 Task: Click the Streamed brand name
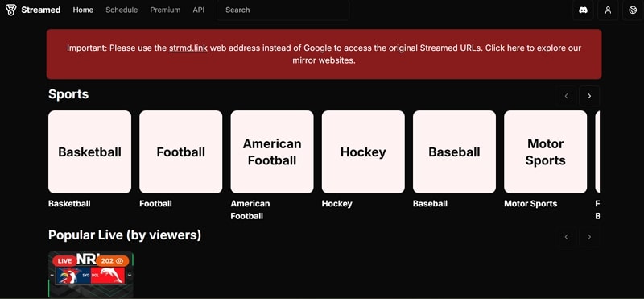pyautogui.click(x=41, y=10)
